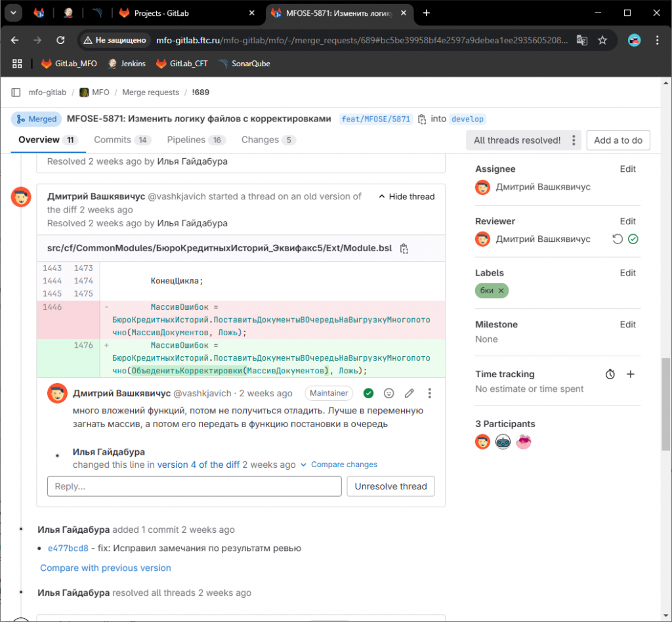
Task: Toggle resolved checkmark on comment
Action: click(x=368, y=393)
